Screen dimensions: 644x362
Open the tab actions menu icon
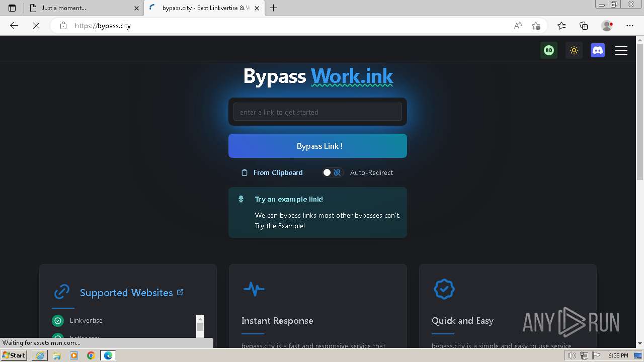(x=12, y=8)
